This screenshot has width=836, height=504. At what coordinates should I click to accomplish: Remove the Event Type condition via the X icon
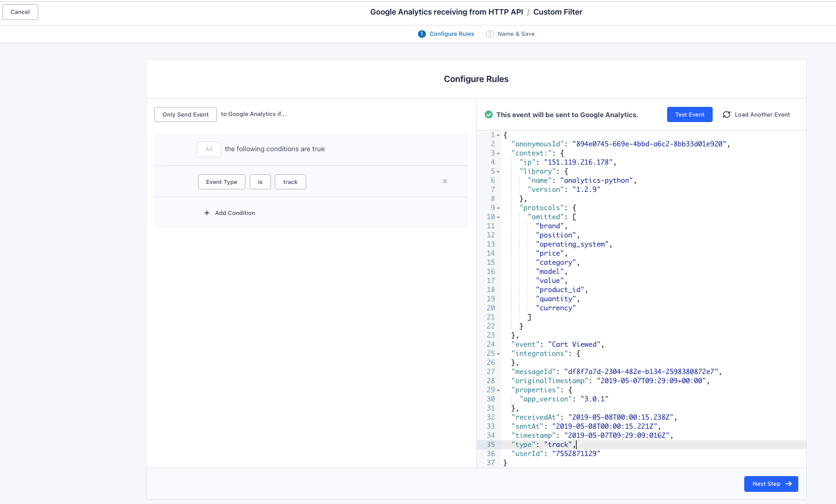445,181
